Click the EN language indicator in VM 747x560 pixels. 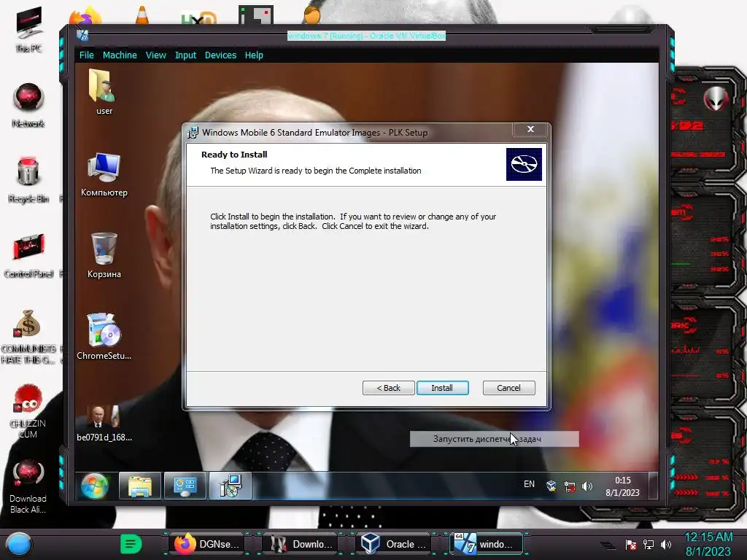point(529,484)
